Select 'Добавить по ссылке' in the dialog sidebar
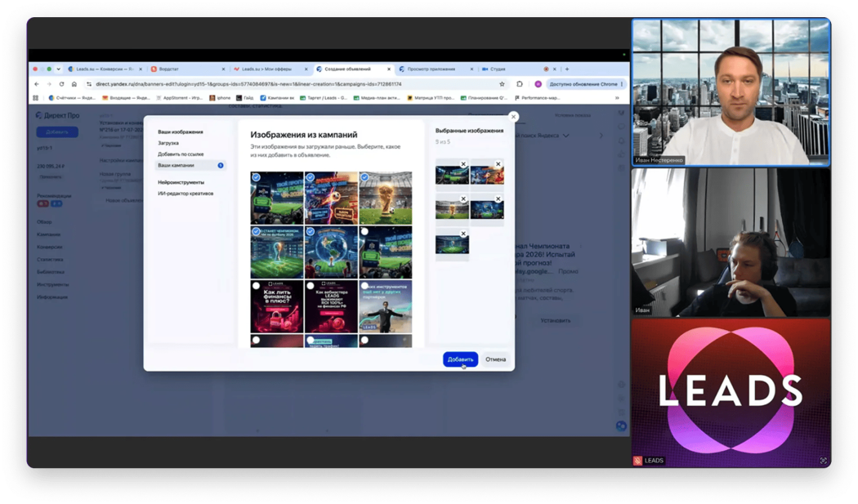This screenshot has width=858, height=504. [x=181, y=154]
